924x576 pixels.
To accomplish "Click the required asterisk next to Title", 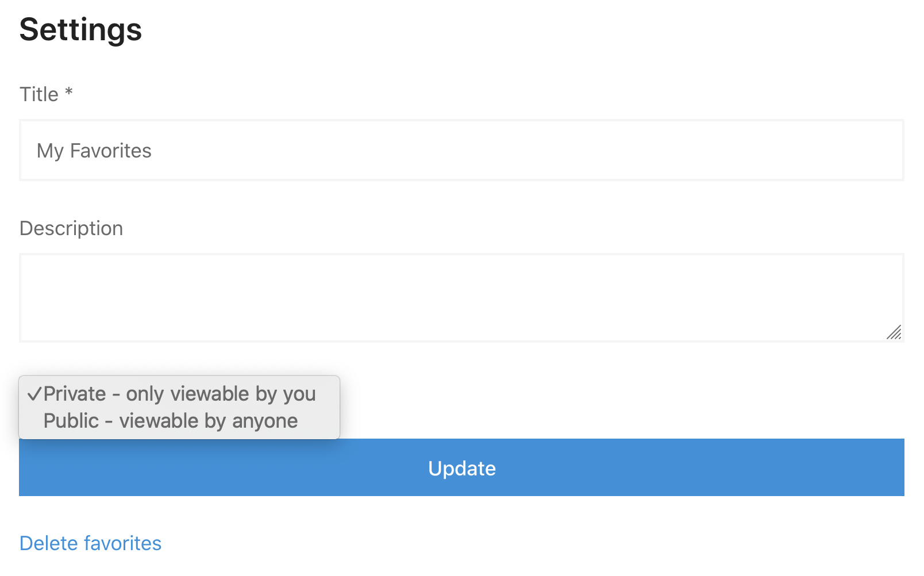I will pos(69,92).
